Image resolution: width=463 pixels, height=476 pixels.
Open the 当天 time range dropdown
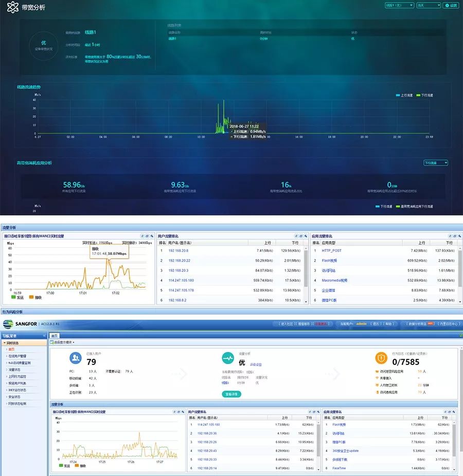428,5
